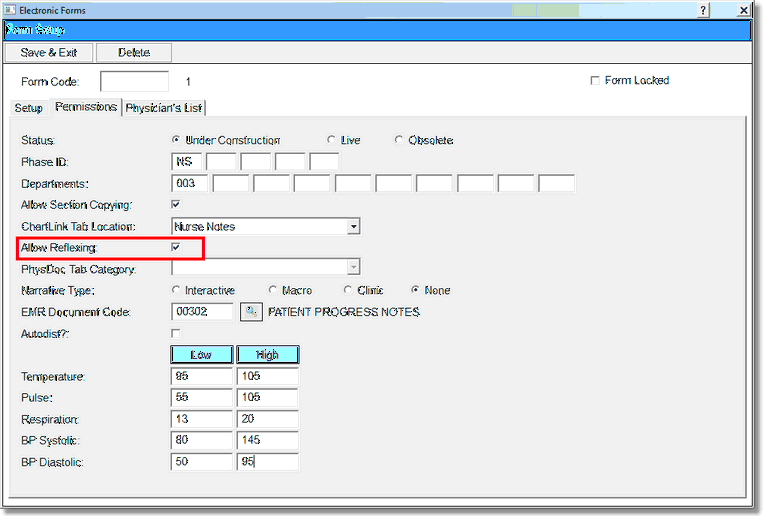Image resolution: width=764 pixels, height=518 pixels.
Task: Uncheck Allow Section Copying
Action: 175,205
